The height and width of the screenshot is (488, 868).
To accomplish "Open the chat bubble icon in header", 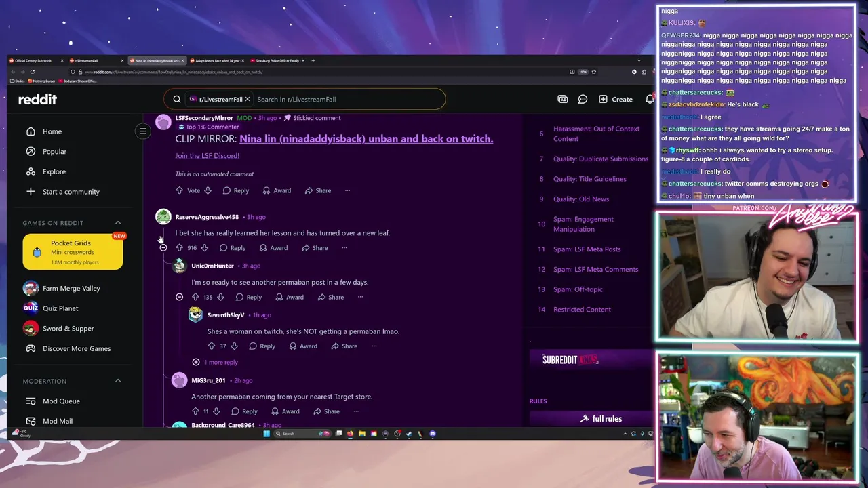I will pos(583,99).
